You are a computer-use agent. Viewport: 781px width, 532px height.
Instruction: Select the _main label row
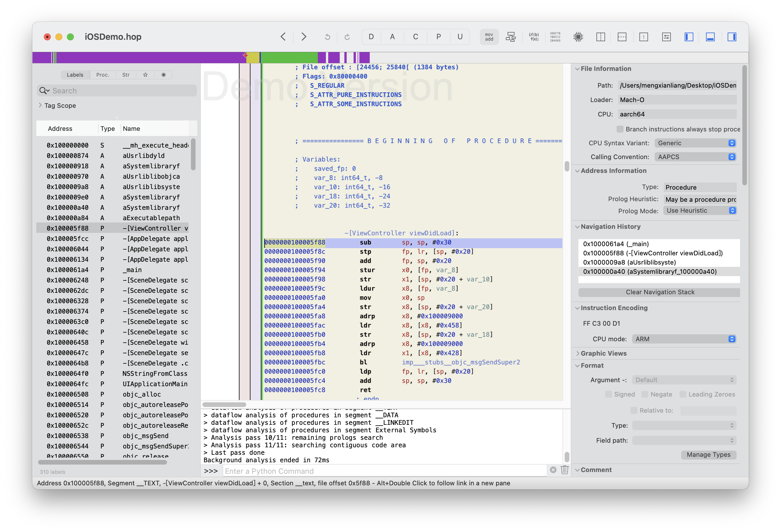112,270
